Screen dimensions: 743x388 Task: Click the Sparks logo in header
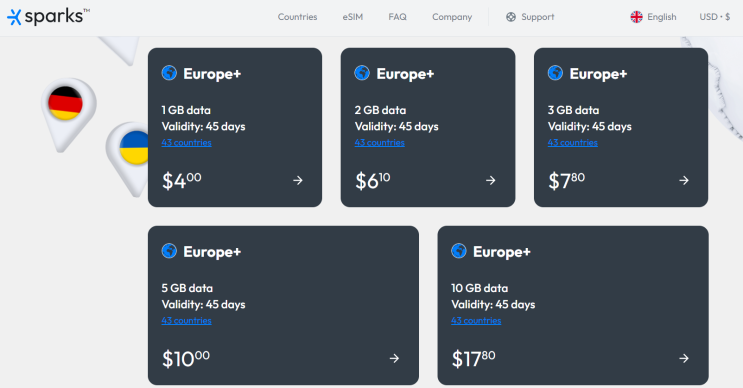pyautogui.click(x=48, y=17)
